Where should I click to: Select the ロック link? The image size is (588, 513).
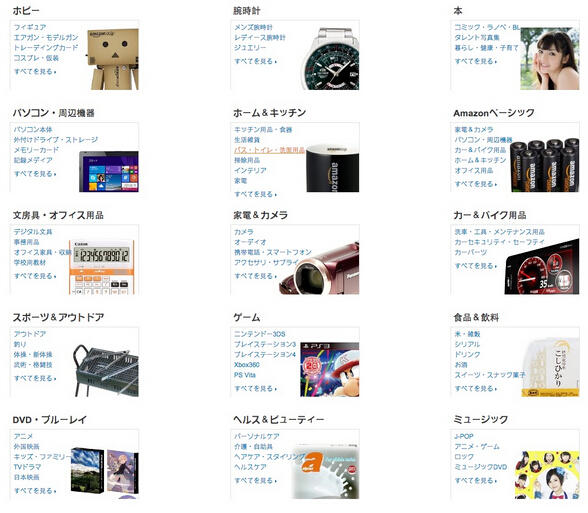464,456
